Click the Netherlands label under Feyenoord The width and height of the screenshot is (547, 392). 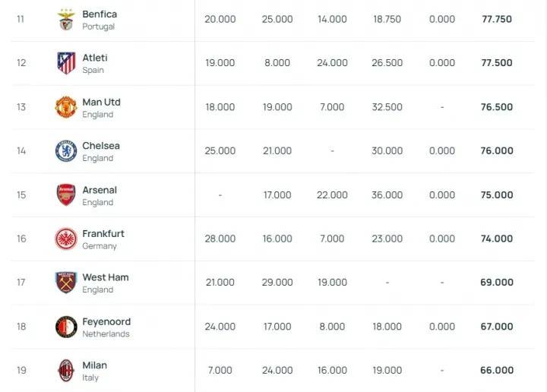click(106, 334)
